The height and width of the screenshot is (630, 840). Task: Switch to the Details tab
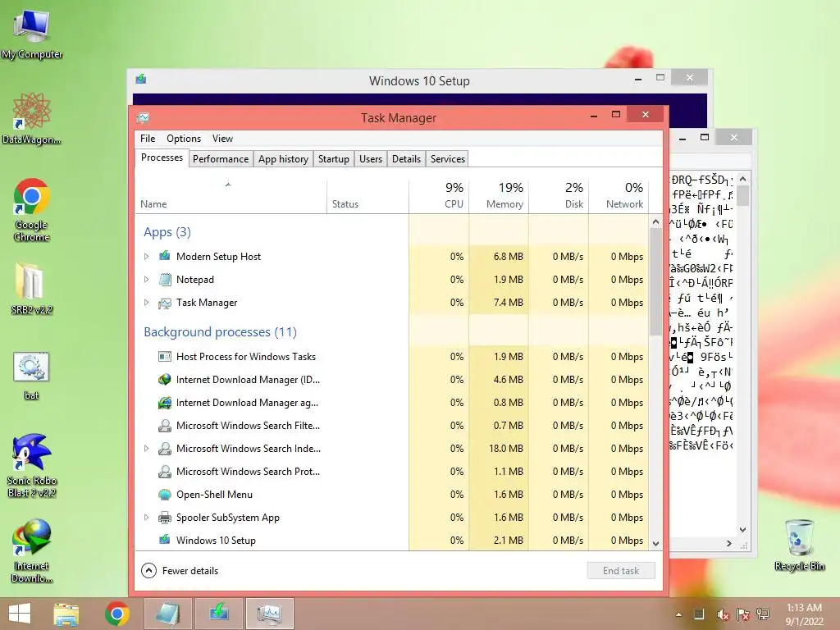point(406,158)
